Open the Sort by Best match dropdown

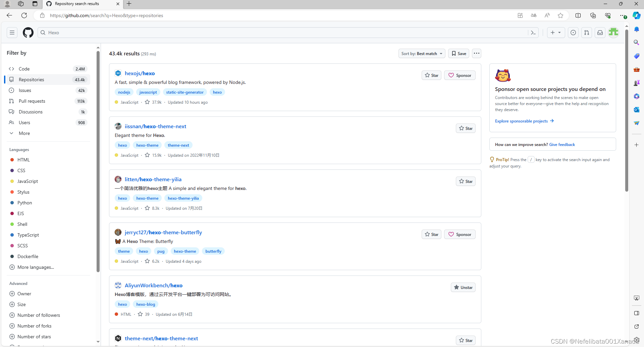[x=422, y=53]
